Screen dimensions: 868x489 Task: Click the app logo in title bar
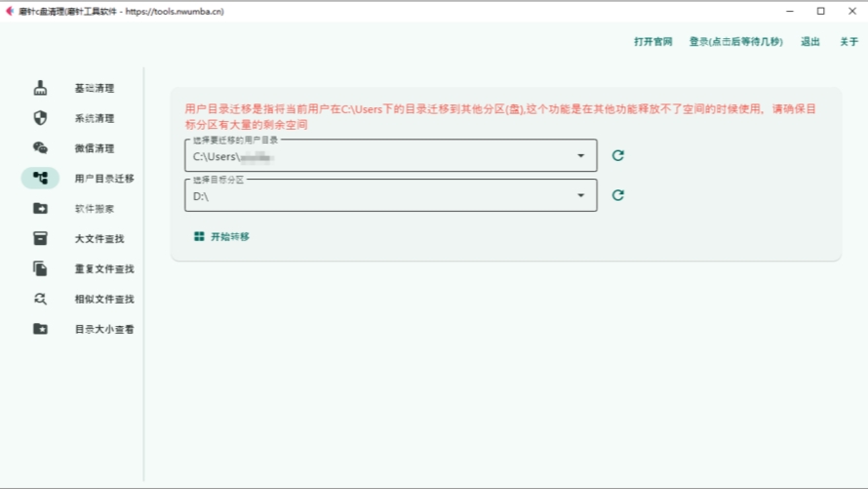[x=9, y=11]
